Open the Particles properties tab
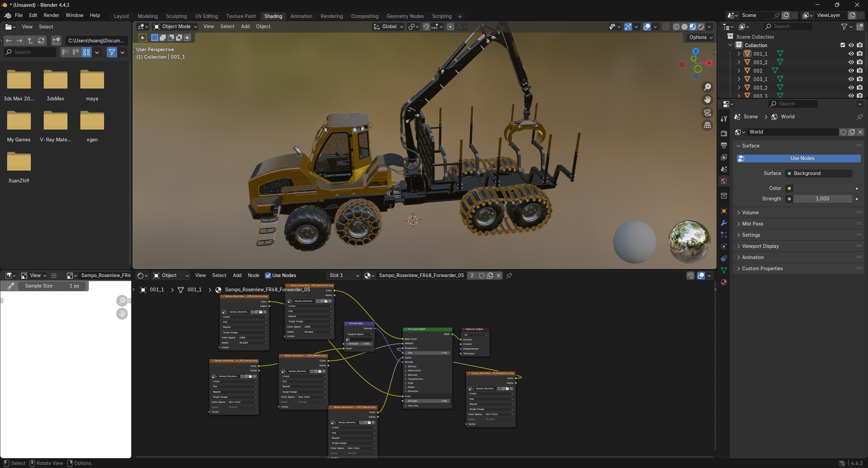This screenshot has width=868, height=468. (724, 235)
